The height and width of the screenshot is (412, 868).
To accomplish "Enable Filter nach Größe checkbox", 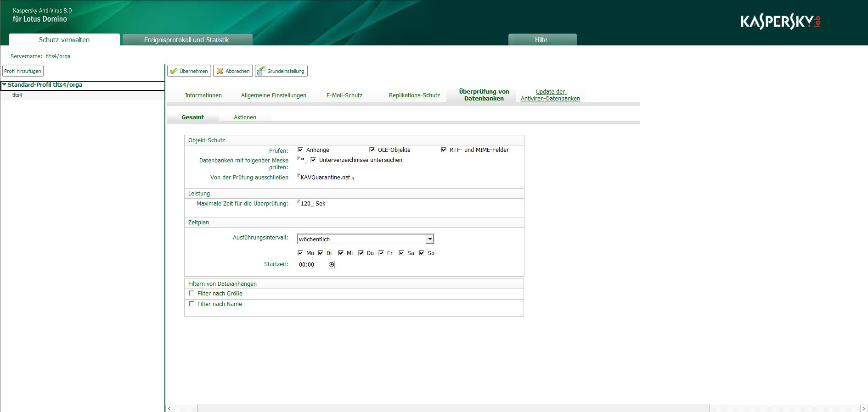I will point(192,293).
